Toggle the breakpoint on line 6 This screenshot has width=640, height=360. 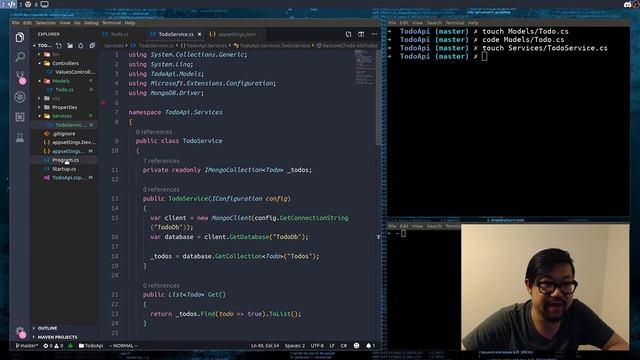pos(103,102)
